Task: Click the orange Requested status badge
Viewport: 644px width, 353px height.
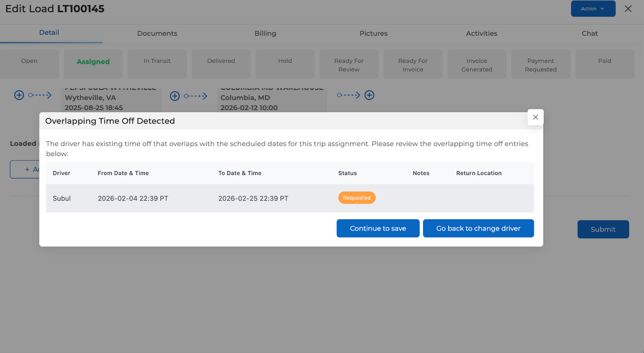Action: pos(357,198)
